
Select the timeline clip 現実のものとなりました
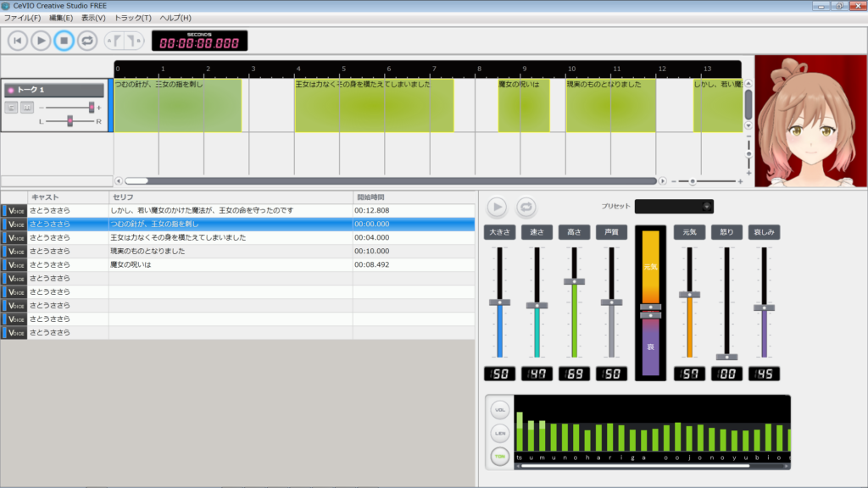pos(610,105)
